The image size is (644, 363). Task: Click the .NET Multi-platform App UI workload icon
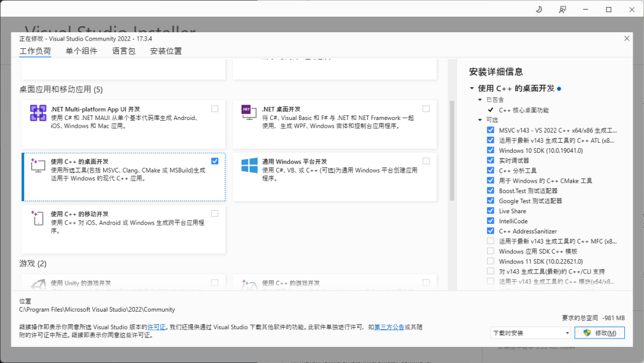click(38, 113)
